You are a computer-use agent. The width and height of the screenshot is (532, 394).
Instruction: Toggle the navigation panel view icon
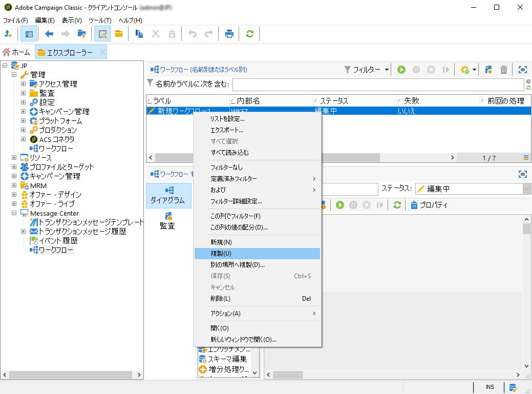(29, 34)
